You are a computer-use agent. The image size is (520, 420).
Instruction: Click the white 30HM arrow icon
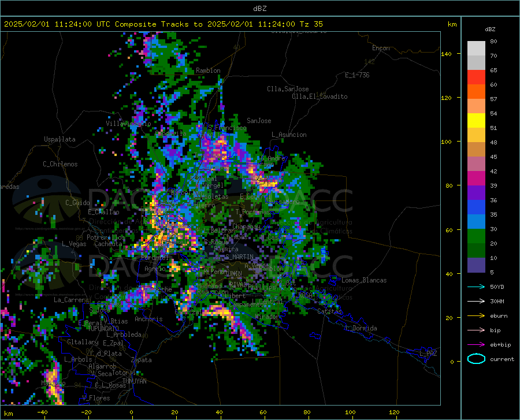[476, 301]
